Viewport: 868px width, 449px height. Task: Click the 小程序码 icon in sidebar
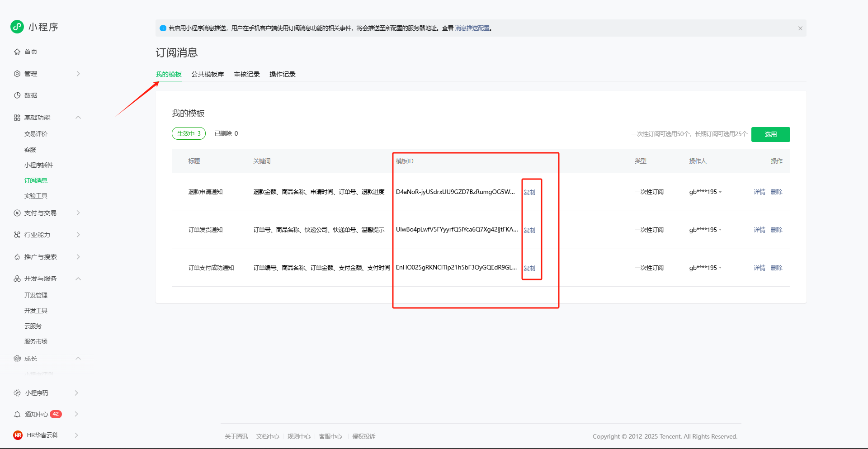tap(17, 393)
